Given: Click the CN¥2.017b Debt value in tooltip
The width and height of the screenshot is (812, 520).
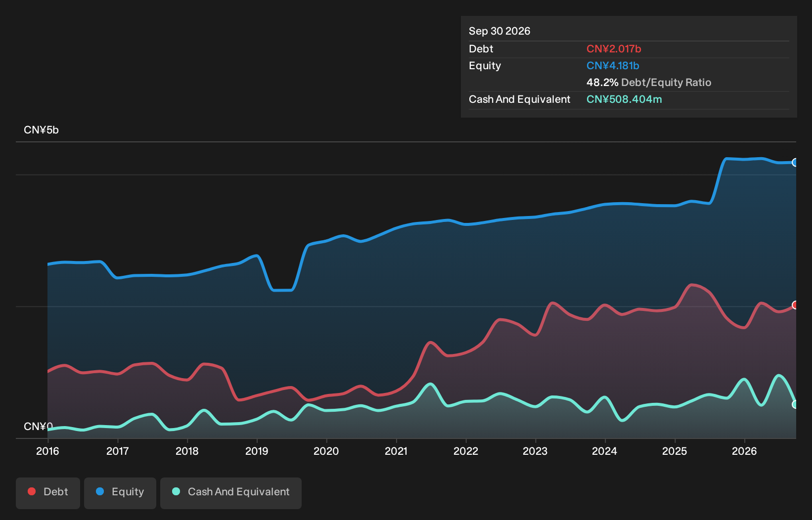Looking at the screenshot, I should tap(614, 49).
